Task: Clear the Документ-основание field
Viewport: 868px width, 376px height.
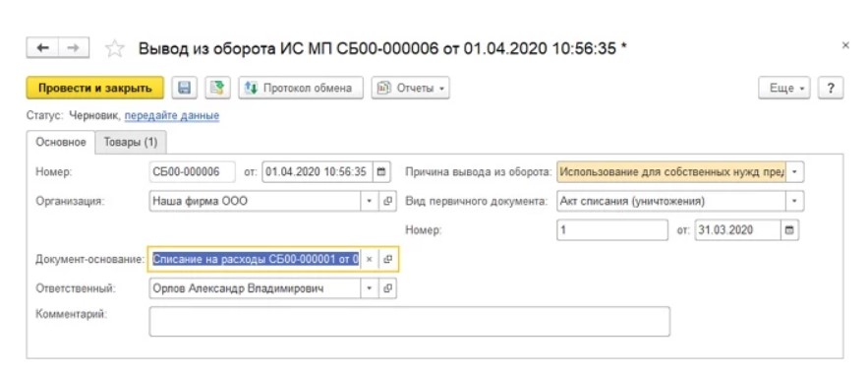Action: pyautogui.click(x=370, y=259)
